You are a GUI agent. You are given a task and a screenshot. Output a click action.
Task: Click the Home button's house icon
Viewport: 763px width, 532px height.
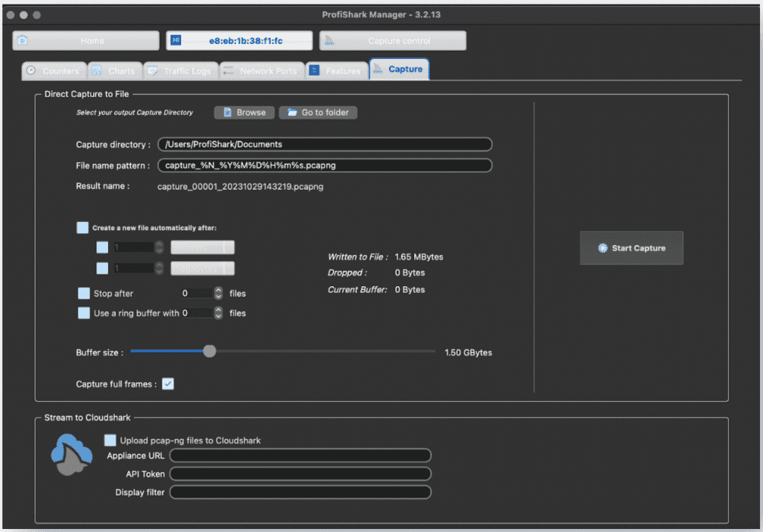click(22, 41)
